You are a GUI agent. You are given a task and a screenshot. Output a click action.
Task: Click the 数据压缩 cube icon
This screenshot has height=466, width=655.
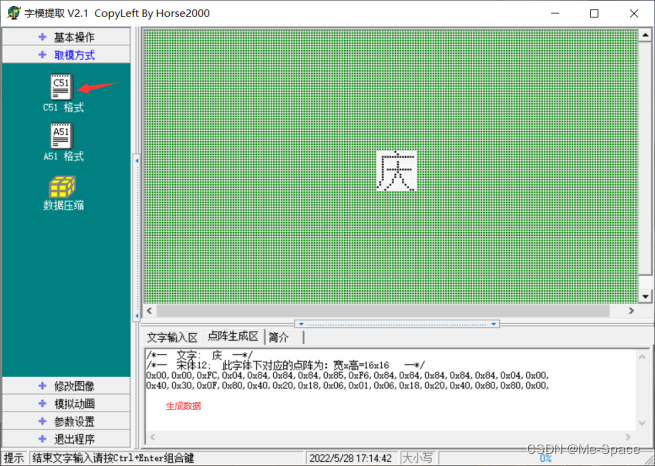(62, 187)
